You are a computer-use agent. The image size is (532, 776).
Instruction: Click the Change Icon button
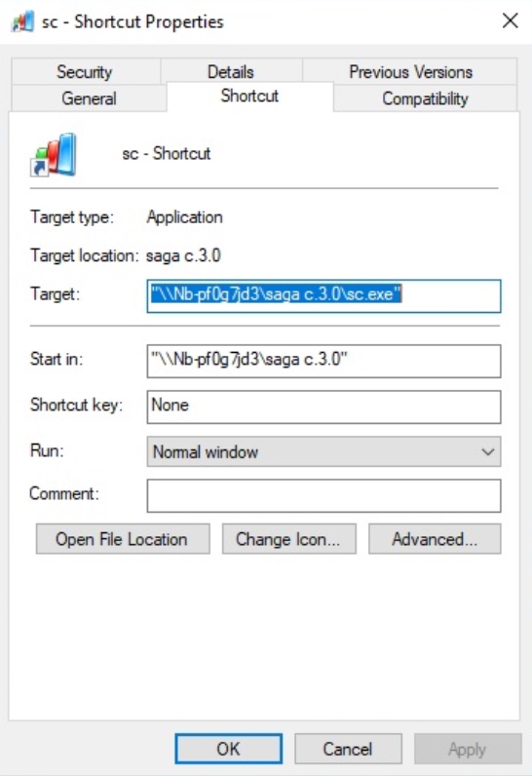coord(288,539)
